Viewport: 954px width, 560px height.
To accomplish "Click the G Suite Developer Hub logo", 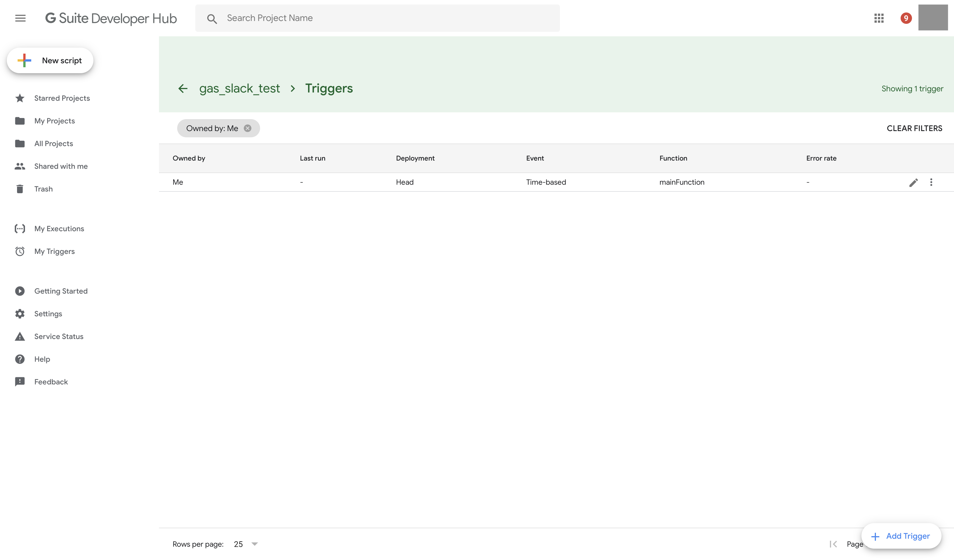I will (x=111, y=18).
